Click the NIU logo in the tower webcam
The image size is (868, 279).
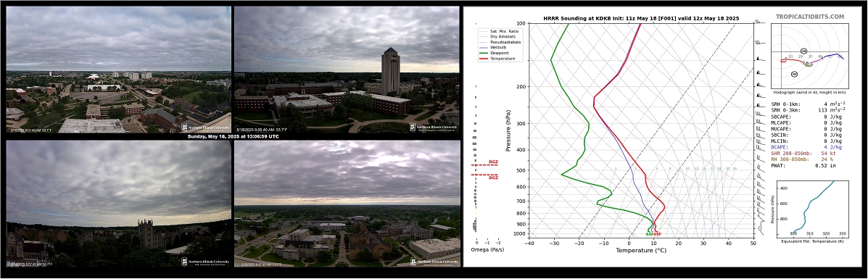(433, 128)
